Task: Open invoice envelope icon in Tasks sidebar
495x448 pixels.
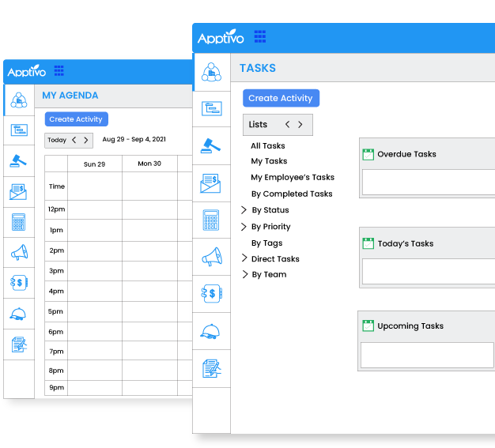Action: pos(210,183)
